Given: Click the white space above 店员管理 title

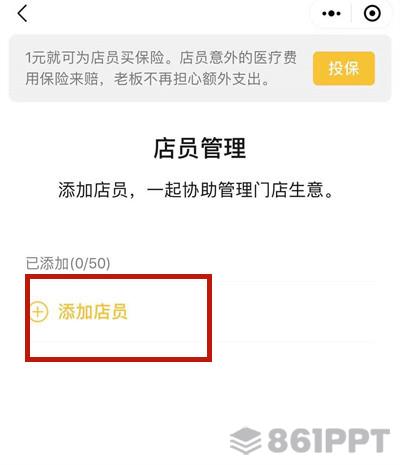Looking at the screenshot, I should [200, 119].
